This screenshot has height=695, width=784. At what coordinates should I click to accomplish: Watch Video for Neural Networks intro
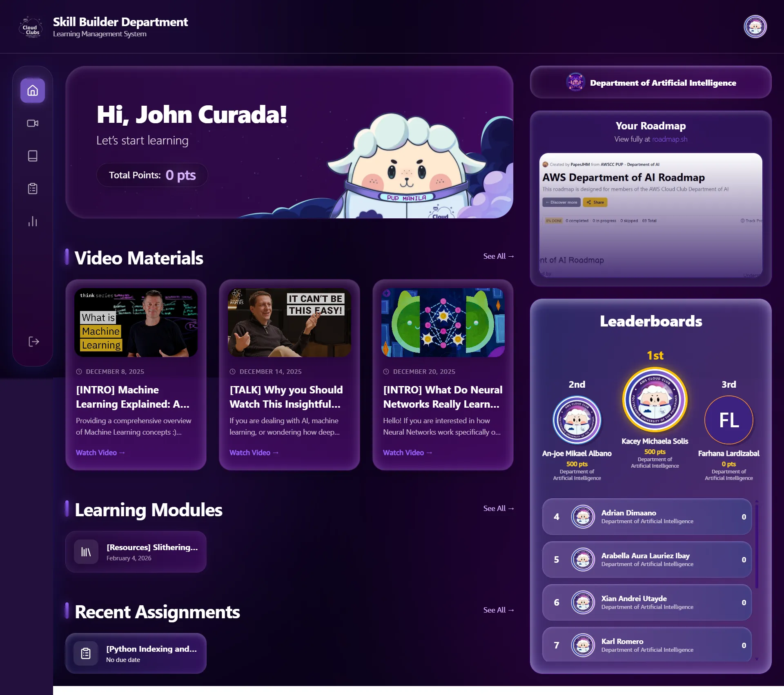click(408, 452)
